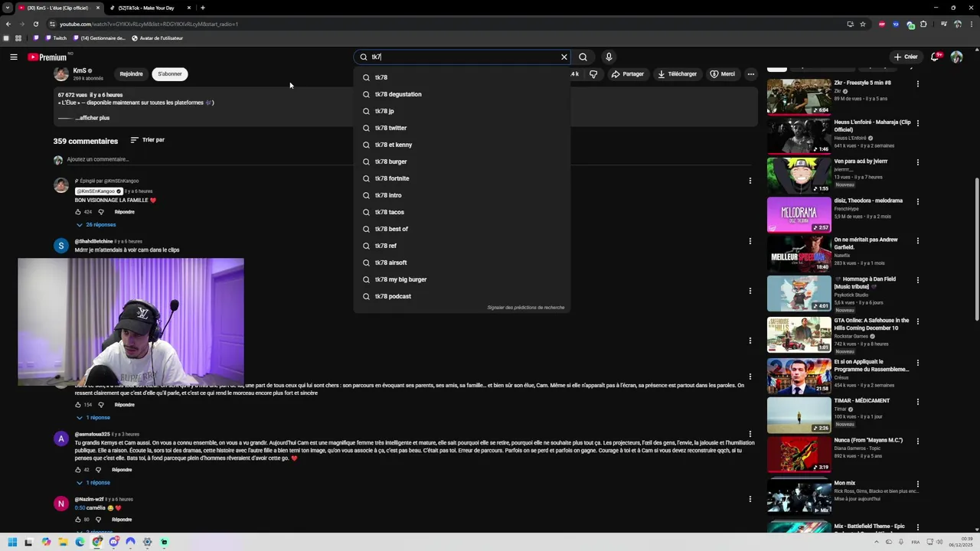The width and height of the screenshot is (980, 551).
Task: Open the Chrome extensions puzzle icon
Action: 923,24
